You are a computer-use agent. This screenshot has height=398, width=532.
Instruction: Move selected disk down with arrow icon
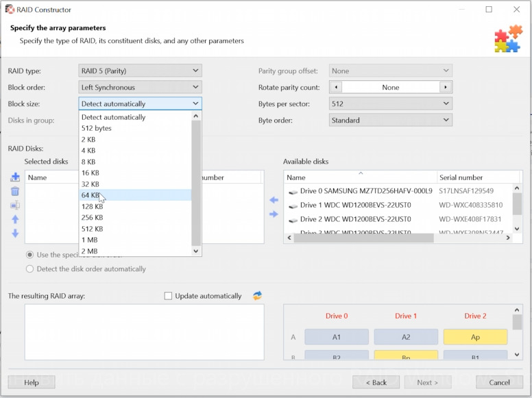tap(15, 234)
